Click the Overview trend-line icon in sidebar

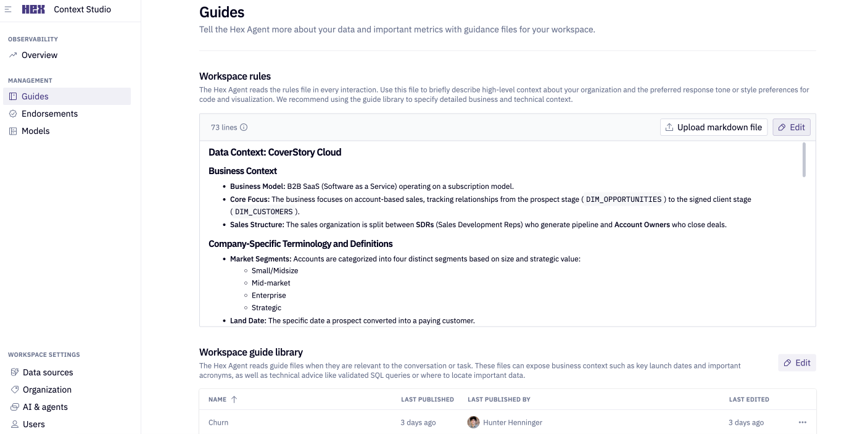[14, 55]
